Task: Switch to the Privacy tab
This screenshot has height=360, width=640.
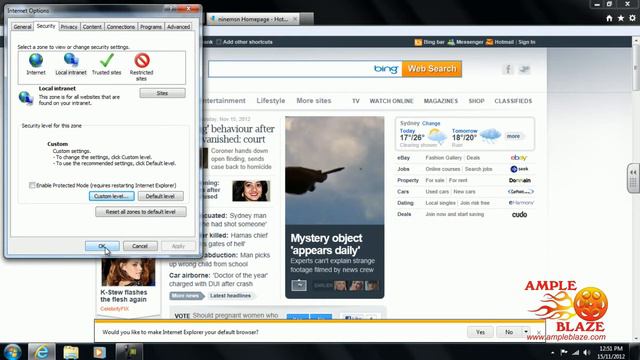Action: 69,27
